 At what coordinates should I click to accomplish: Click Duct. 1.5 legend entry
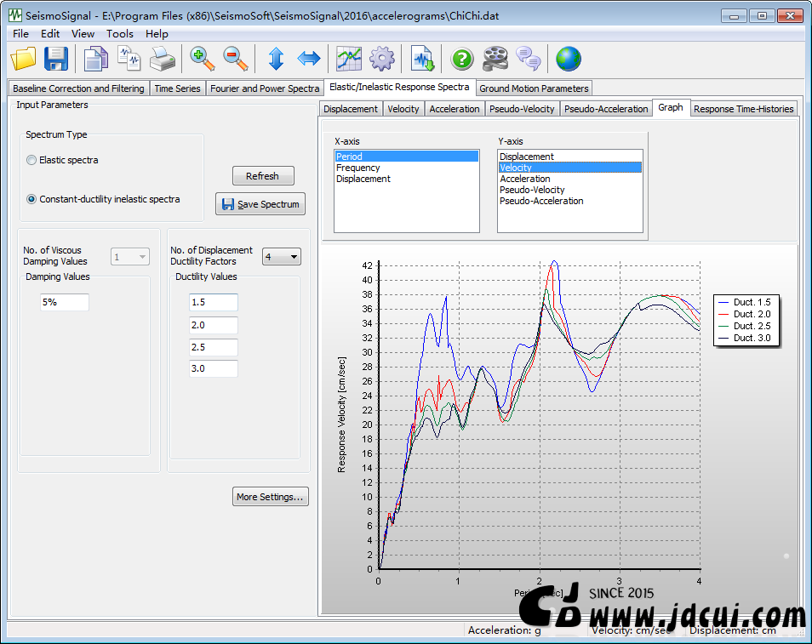[x=746, y=302]
